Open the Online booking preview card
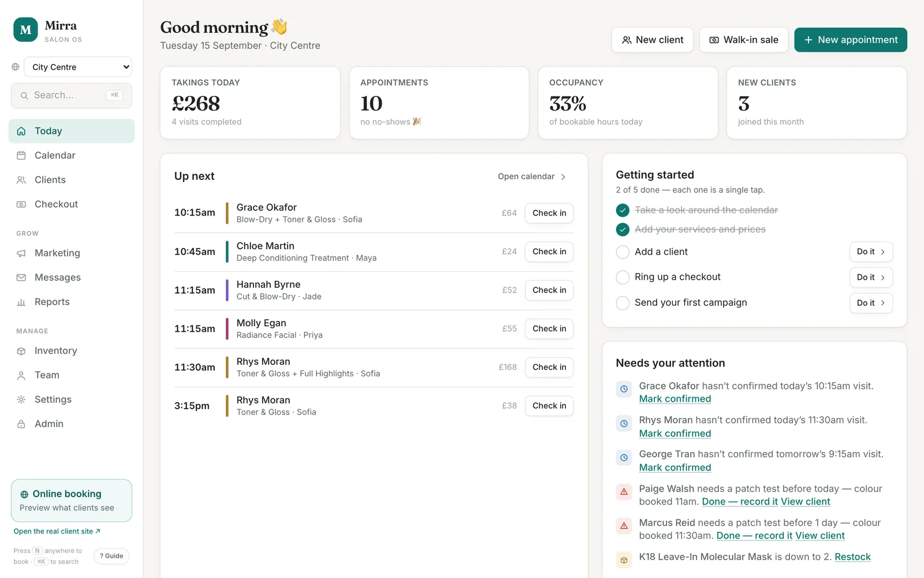The width and height of the screenshot is (924, 578). coord(72,501)
